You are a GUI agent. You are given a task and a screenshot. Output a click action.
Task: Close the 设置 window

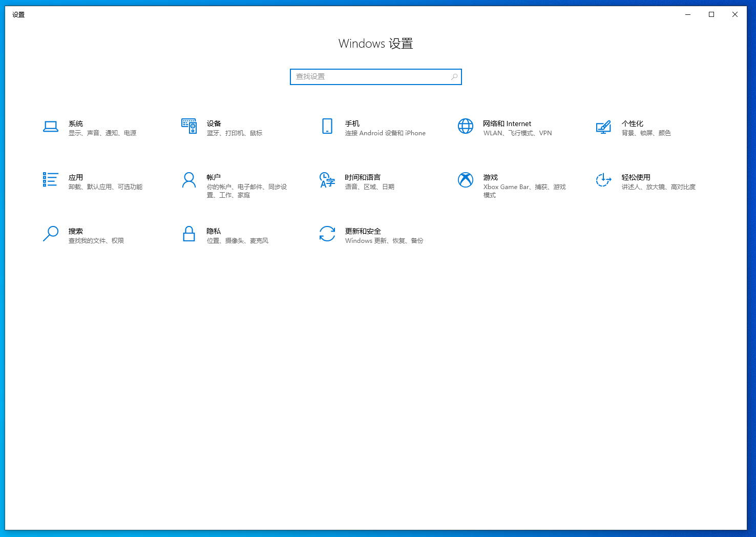[735, 14]
